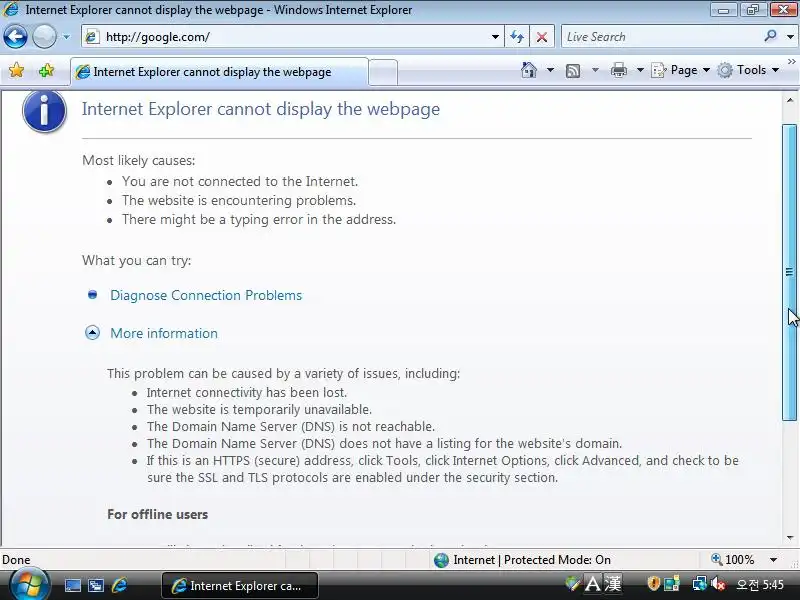This screenshot has width=800, height=600.
Task: Select the 'Internet Explorer cannot display' tab
Action: click(x=219, y=72)
